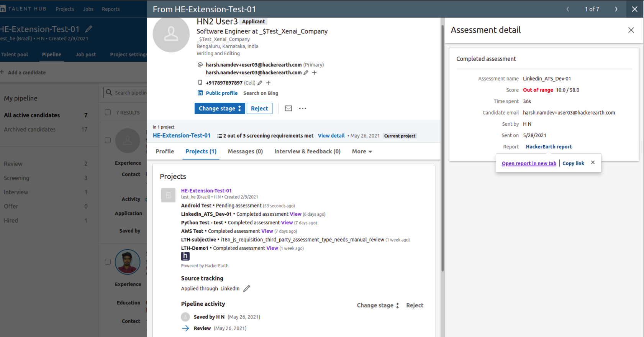Image resolution: width=644 pixels, height=337 pixels.
Task: Click Open report in new tab
Action: pyautogui.click(x=529, y=163)
